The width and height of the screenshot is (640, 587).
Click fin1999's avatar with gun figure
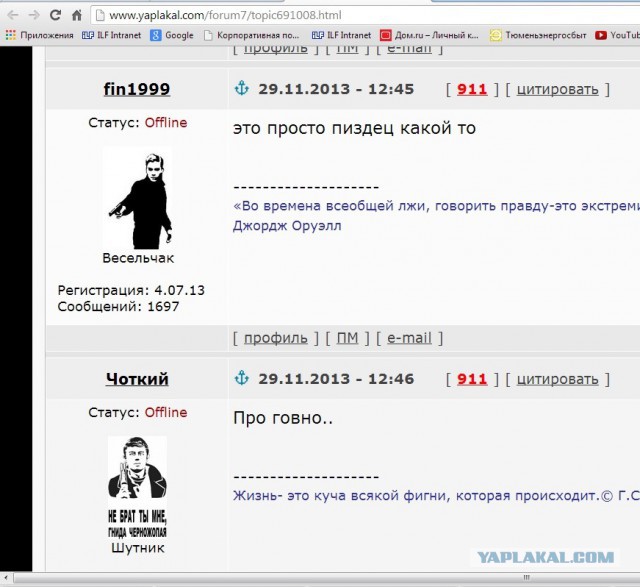pos(138,199)
